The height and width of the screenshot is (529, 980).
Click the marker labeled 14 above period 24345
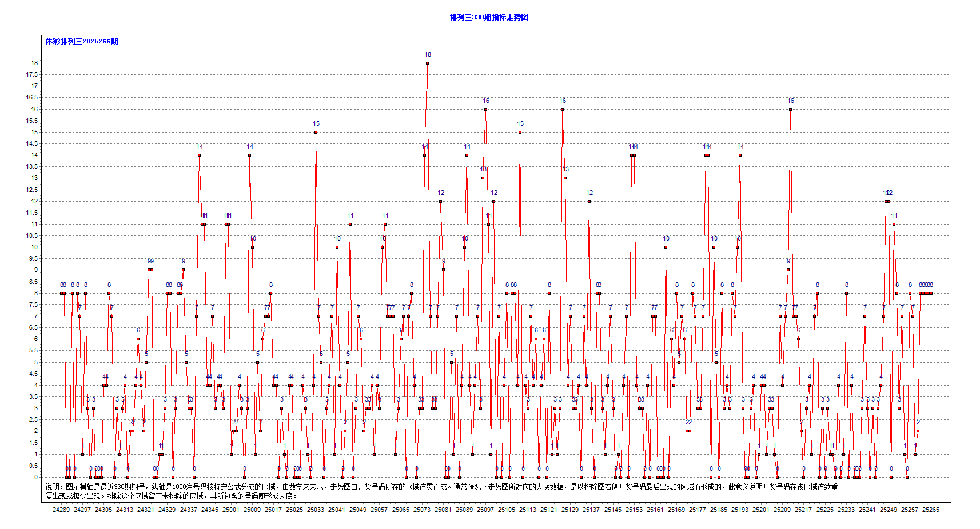click(199, 154)
